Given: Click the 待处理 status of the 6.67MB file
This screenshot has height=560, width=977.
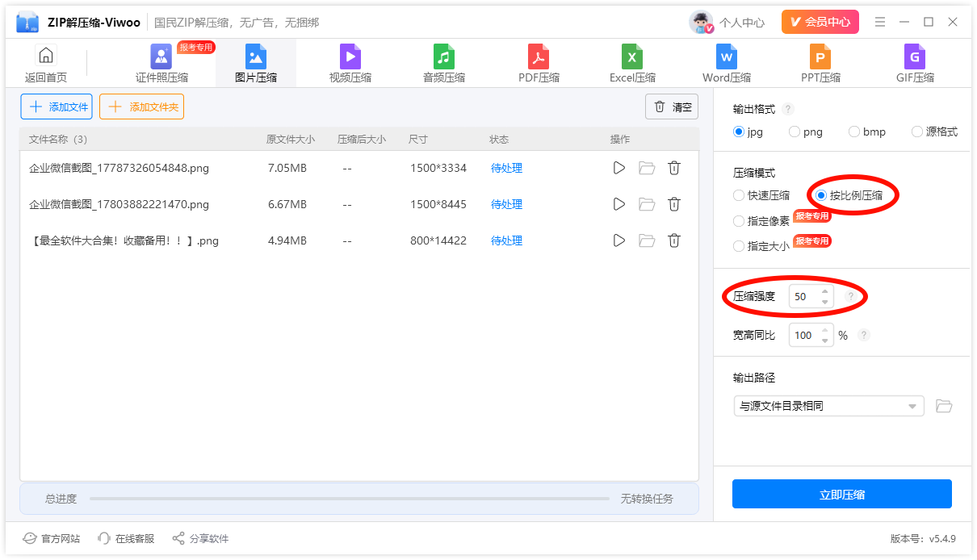Looking at the screenshot, I should click(x=506, y=204).
